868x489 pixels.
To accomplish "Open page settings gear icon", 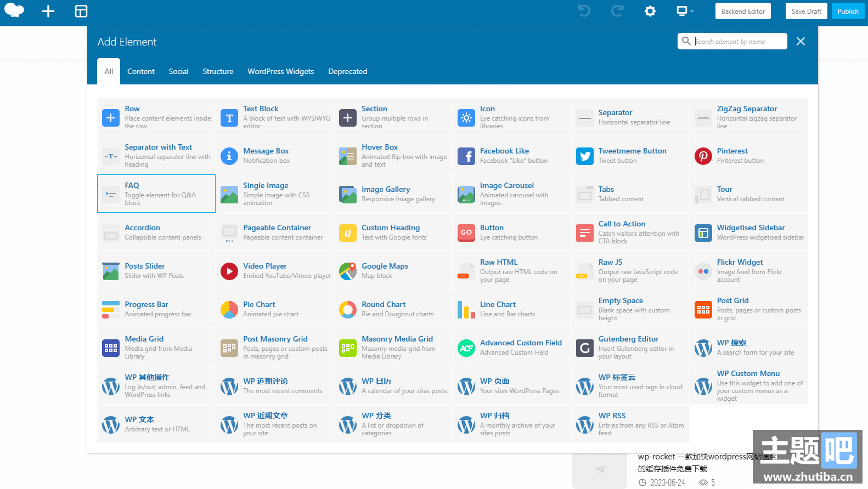I will click(x=650, y=11).
